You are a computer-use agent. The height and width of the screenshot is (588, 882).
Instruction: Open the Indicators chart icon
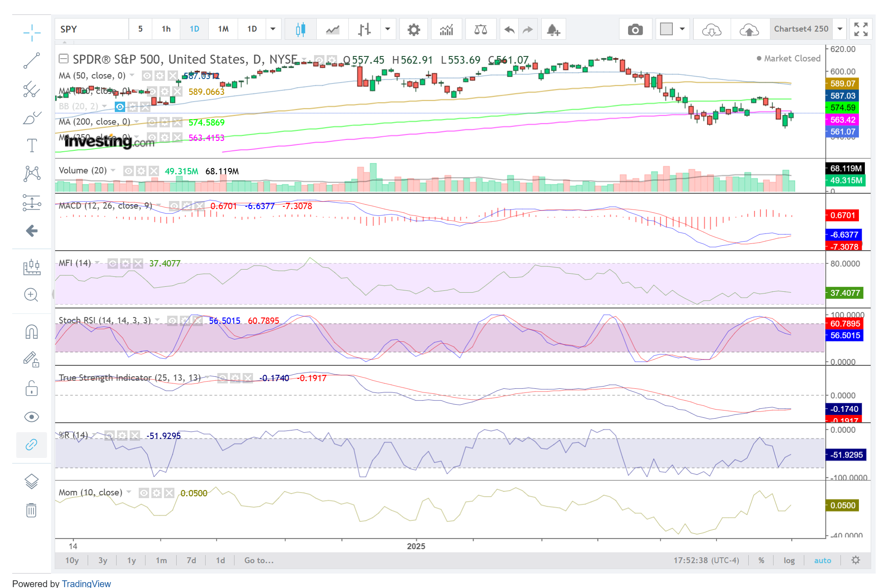(446, 30)
